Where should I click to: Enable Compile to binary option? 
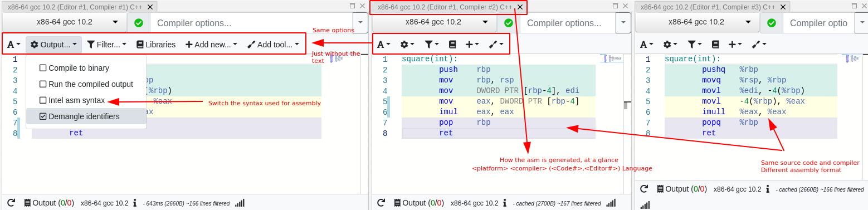[74, 68]
